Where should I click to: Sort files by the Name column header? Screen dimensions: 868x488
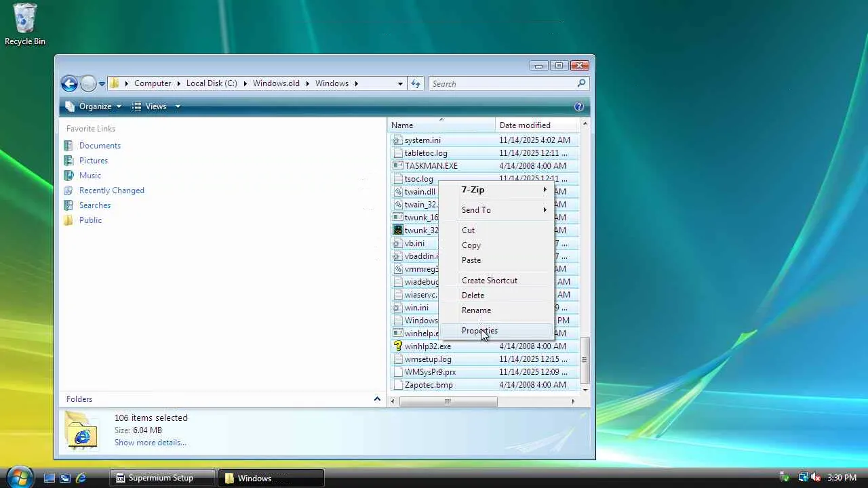click(x=441, y=125)
